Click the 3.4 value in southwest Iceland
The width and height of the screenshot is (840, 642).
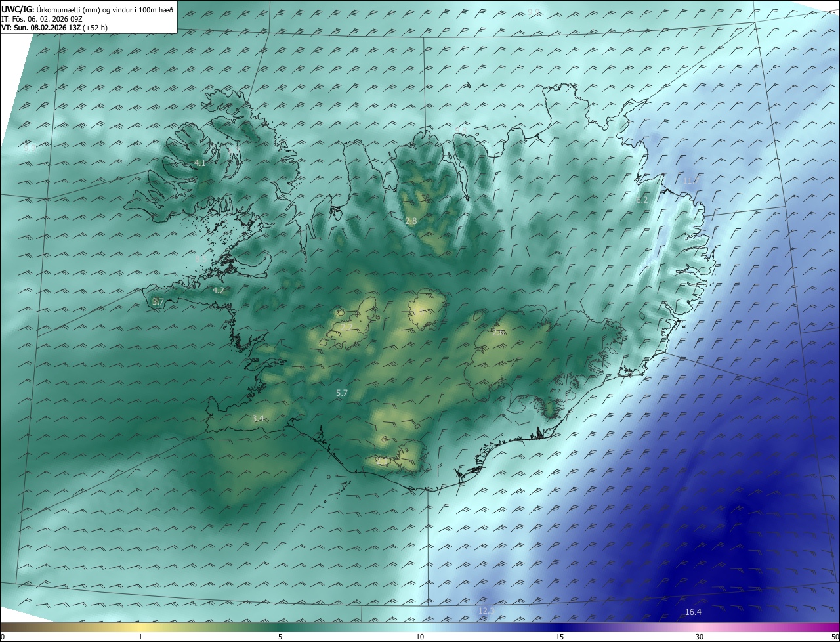pyautogui.click(x=258, y=418)
